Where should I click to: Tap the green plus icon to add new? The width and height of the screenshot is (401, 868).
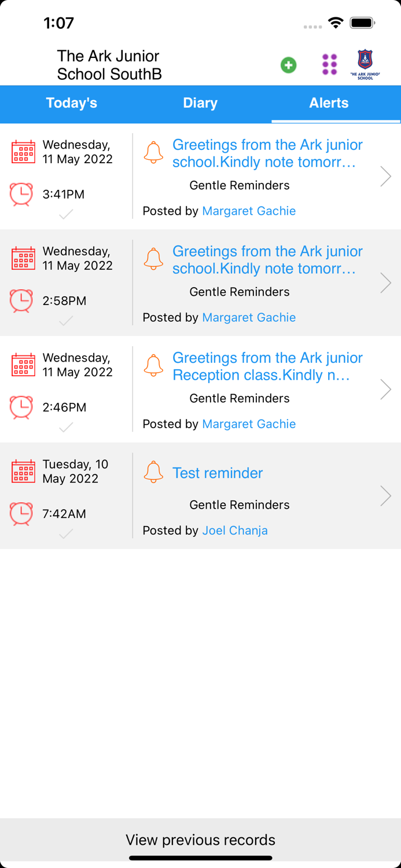[x=288, y=65]
